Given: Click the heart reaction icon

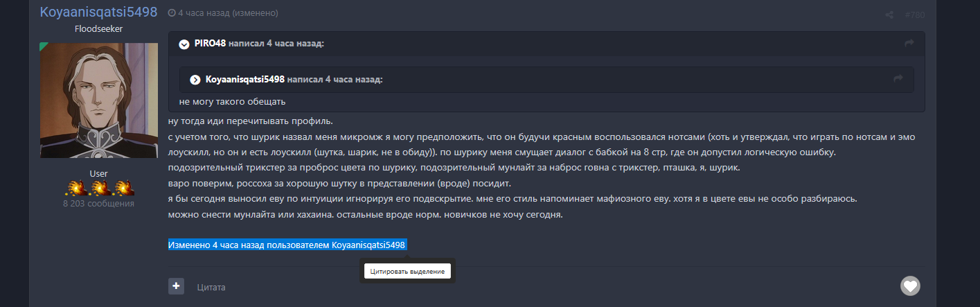Looking at the screenshot, I should (x=909, y=286).
